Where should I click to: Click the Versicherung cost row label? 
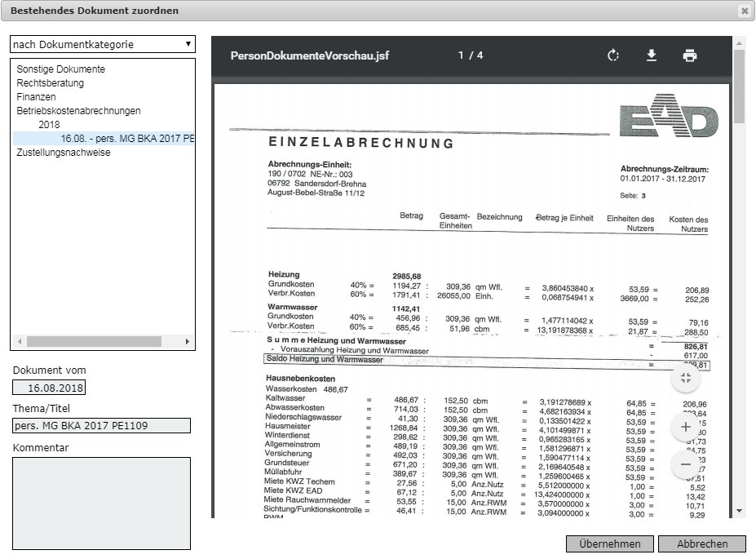(x=289, y=454)
